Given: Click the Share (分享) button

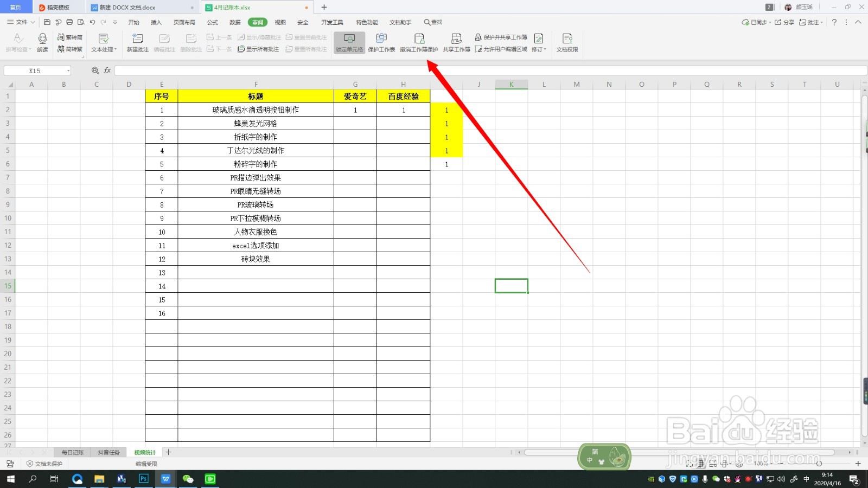Looking at the screenshot, I should 784,22.
